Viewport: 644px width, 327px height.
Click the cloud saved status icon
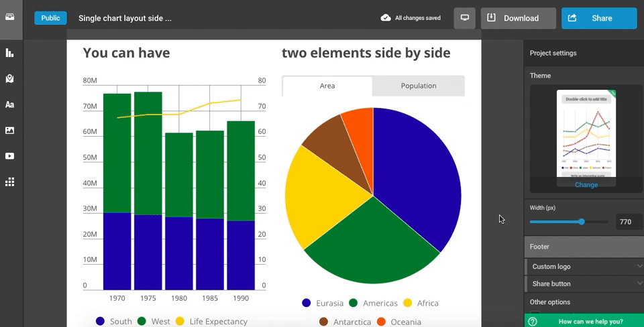[386, 18]
